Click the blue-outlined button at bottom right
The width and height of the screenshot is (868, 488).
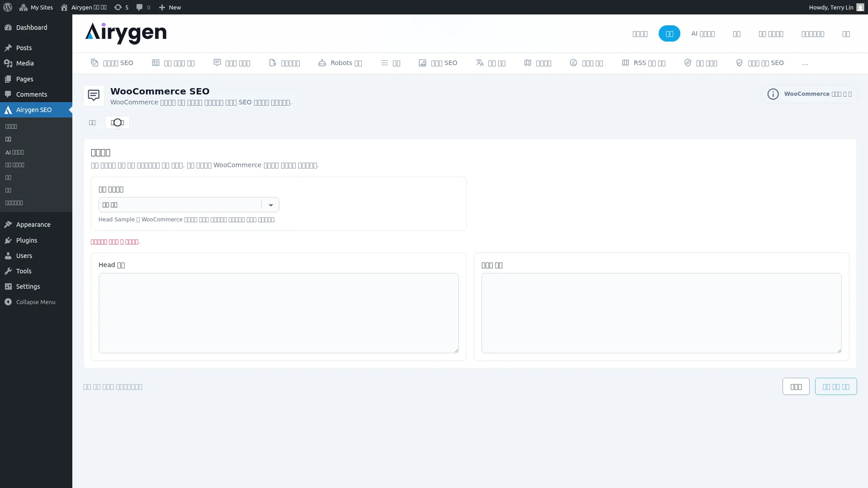pyautogui.click(x=836, y=387)
